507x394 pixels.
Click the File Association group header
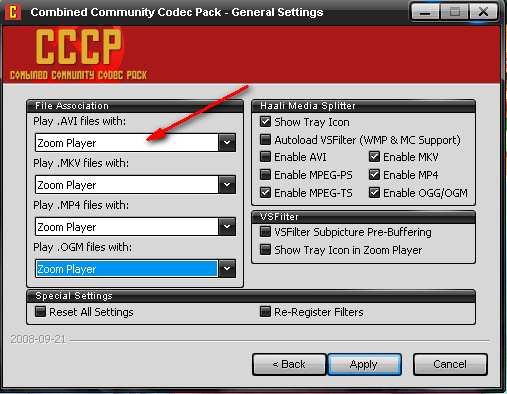tap(135, 106)
